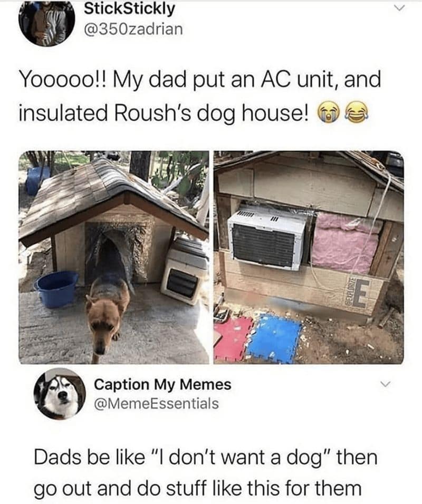422x504 pixels.
Task: Click the "Dads be like" caption text
Action: point(206,472)
